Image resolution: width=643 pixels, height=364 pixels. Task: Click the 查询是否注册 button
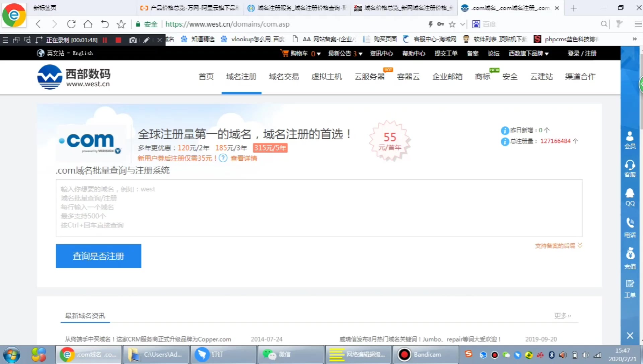(x=98, y=256)
